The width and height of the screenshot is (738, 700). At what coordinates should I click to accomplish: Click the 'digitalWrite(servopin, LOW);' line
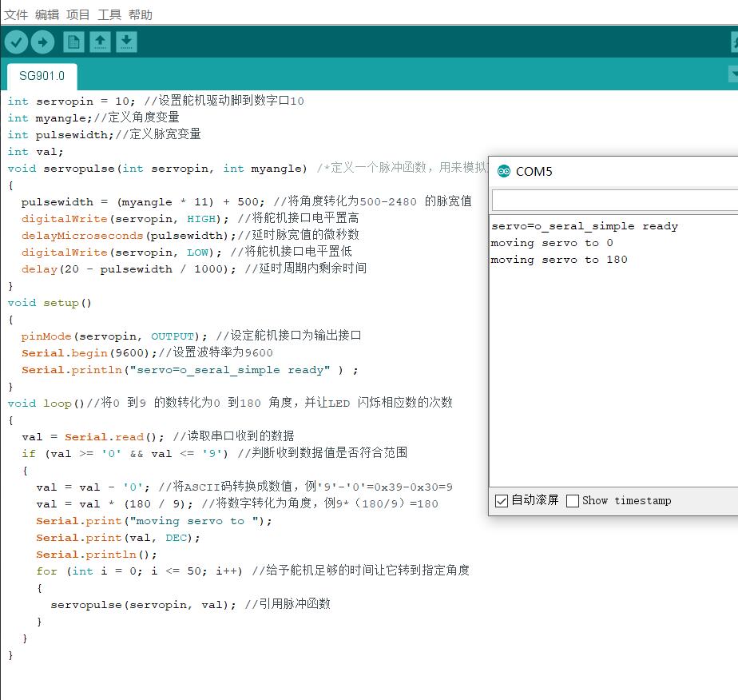coord(186,252)
